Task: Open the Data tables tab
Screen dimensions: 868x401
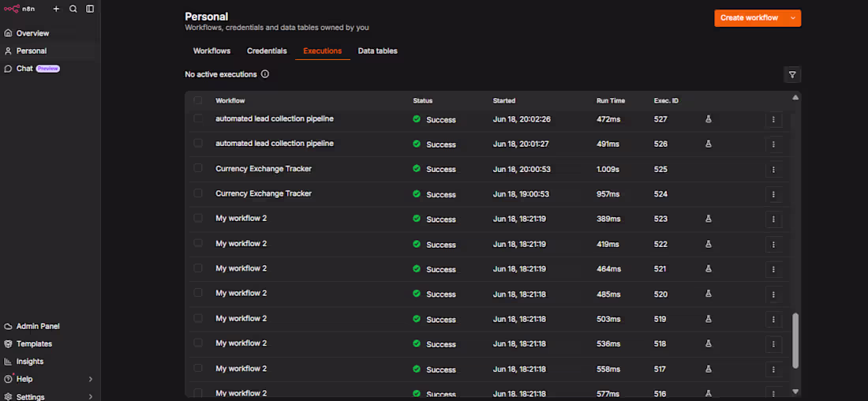Action: click(x=377, y=51)
